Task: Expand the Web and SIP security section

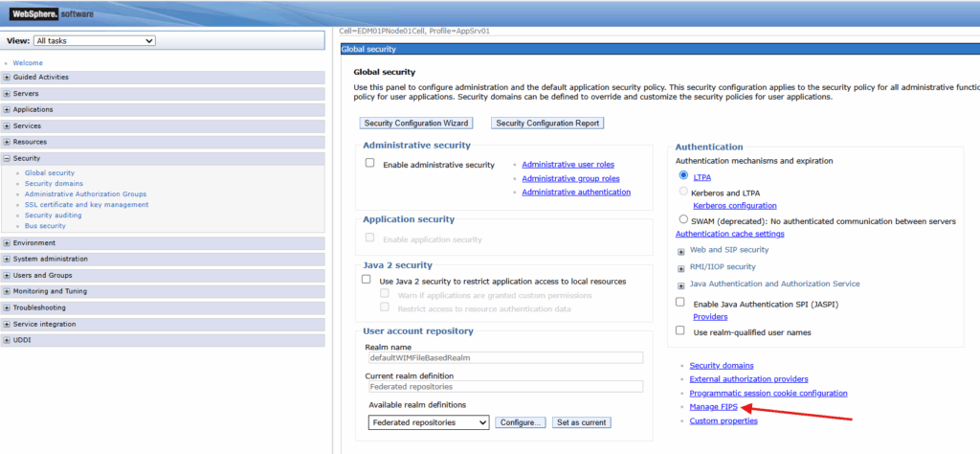Action: [680, 250]
